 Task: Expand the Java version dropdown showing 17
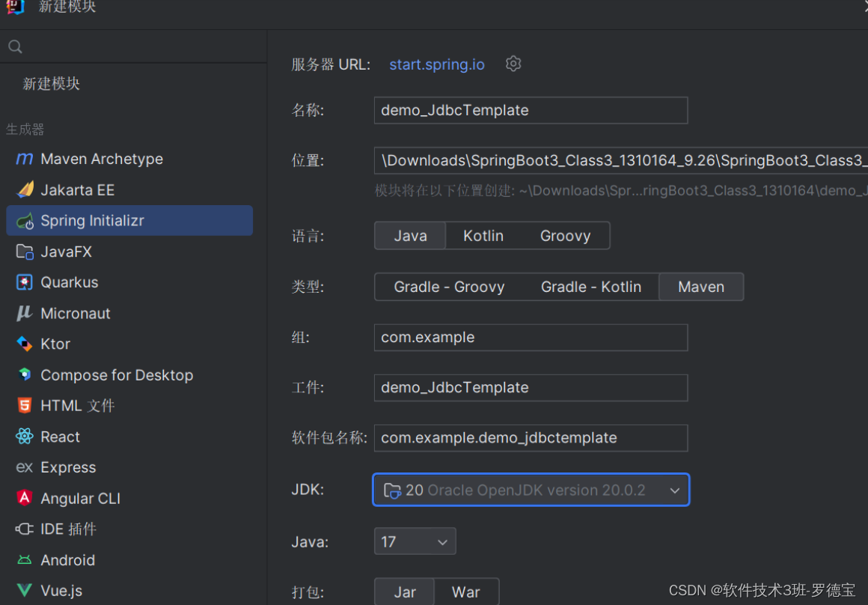(x=415, y=541)
